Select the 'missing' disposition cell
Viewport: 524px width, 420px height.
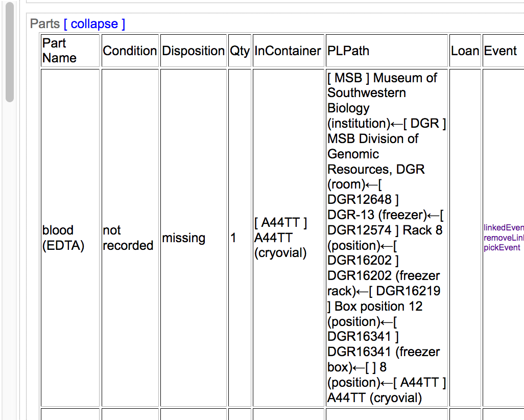tap(194, 238)
